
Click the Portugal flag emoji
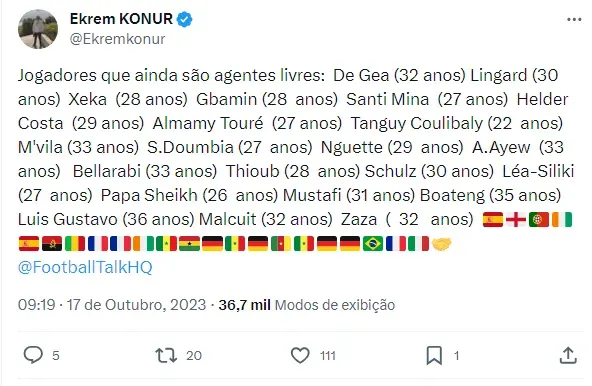click(539, 220)
